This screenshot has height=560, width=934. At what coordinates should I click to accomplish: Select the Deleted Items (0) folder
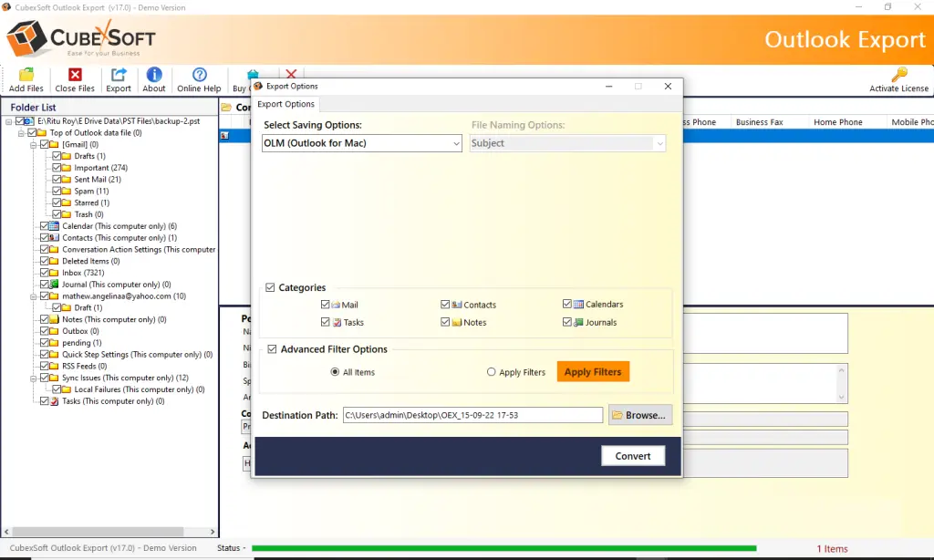click(90, 261)
